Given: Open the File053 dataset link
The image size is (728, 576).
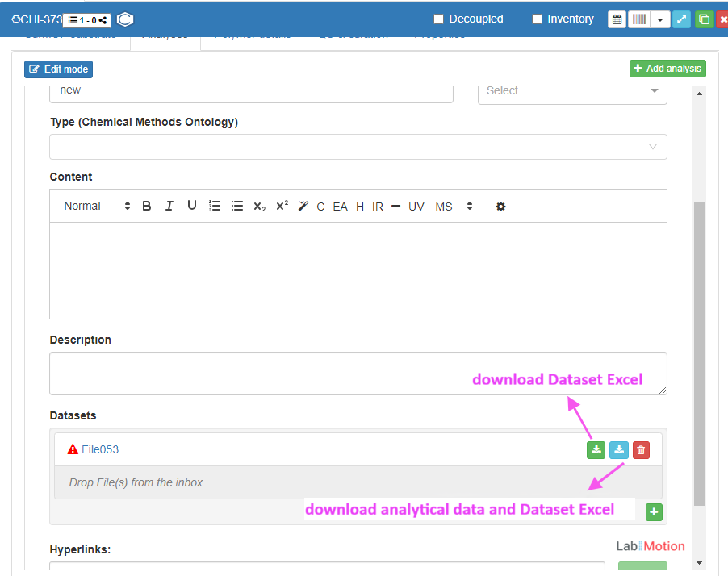Looking at the screenshot, I should [x=100, y=449].
